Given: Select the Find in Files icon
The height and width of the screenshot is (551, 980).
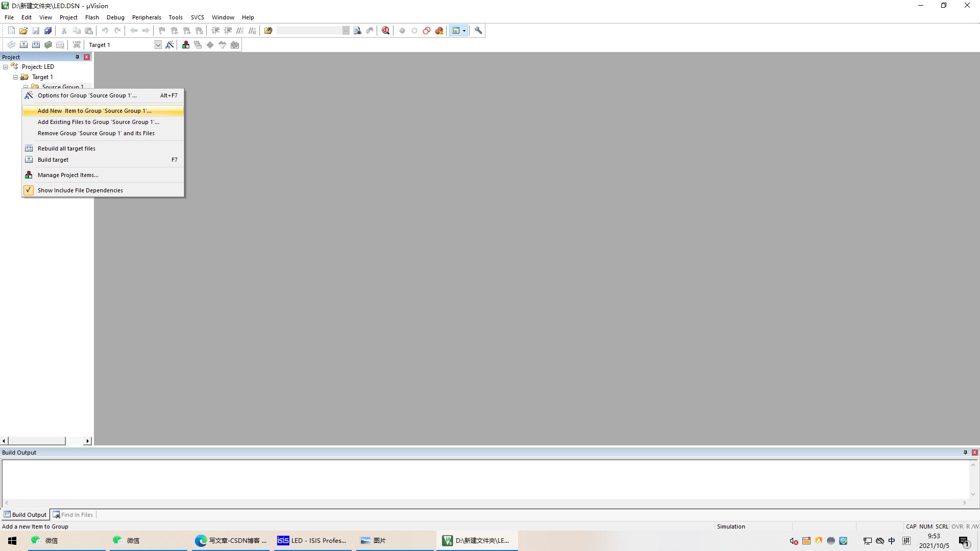Looking at the screenshot, I should click(57, 515).
